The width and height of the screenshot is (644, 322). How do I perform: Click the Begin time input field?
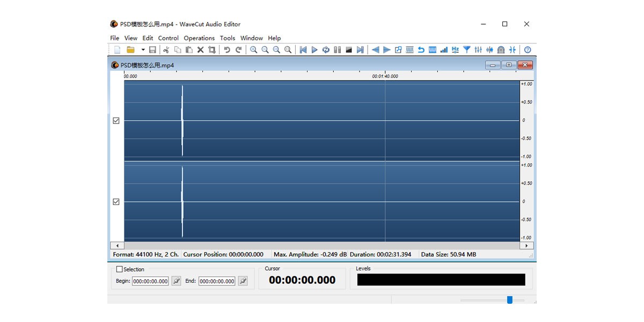[150, 281]
